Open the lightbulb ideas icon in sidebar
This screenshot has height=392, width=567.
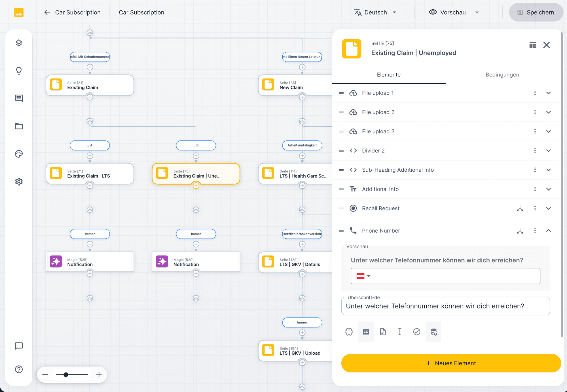click(x=19, y=71)
